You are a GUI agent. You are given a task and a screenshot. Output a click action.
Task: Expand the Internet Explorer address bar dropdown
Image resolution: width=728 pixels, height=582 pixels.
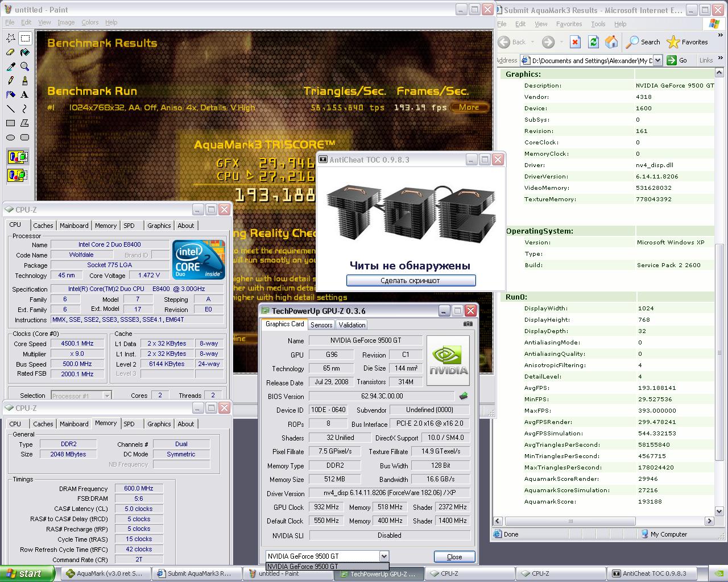click(x=657, y=60)
